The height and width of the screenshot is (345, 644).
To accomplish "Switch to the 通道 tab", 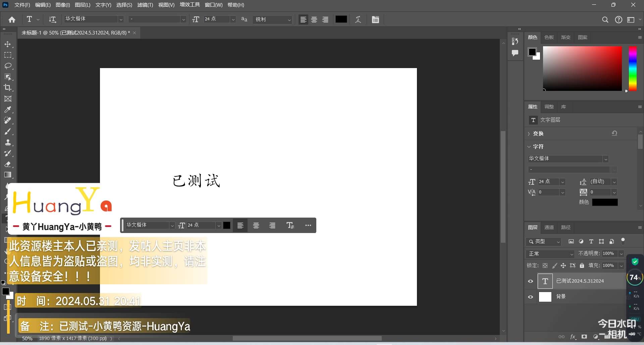I will pyautogui.click(x=549, y=227).
